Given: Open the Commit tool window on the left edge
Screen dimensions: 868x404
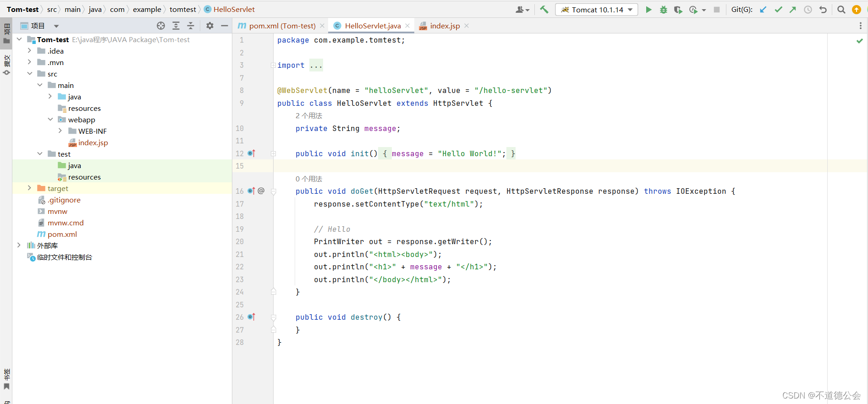Looking at the screenshot, I should pyautogui.click(x=6, y=65).
